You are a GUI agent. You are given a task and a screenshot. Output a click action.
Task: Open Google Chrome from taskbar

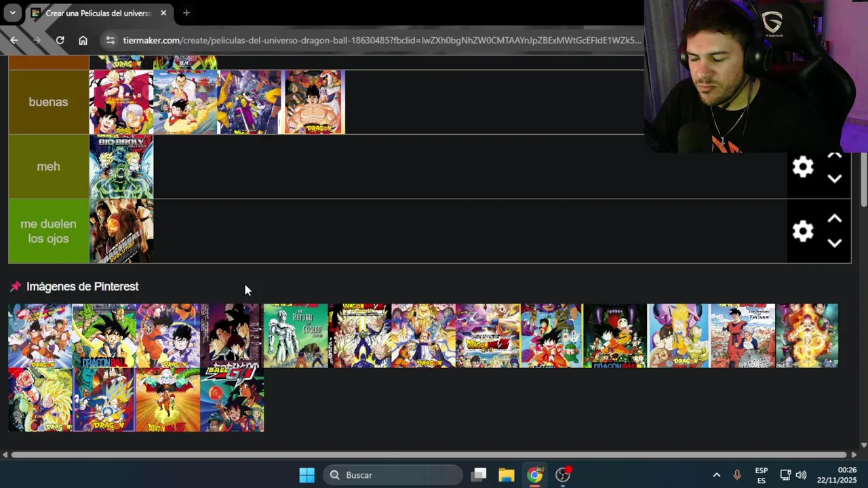pos(535,475)
